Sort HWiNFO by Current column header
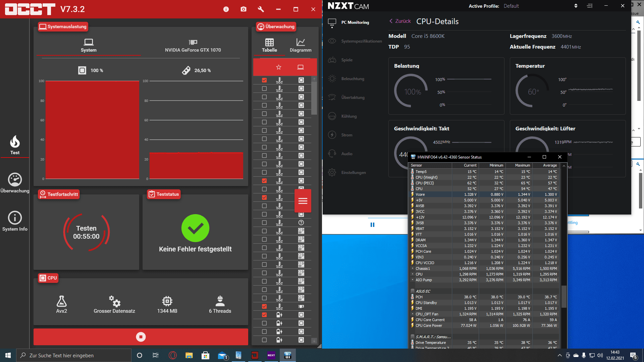Image resolution: width=644 pixels, height=362 pixels. point(466,165)
